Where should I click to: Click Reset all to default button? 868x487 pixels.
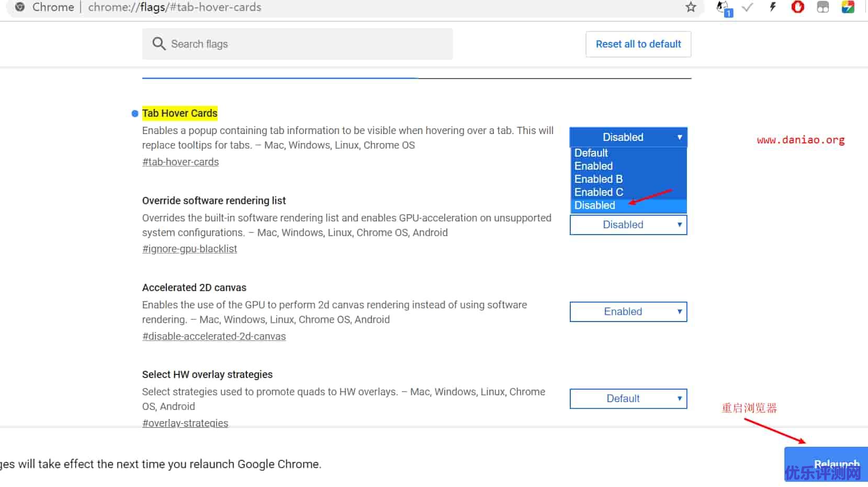[638, 44]
